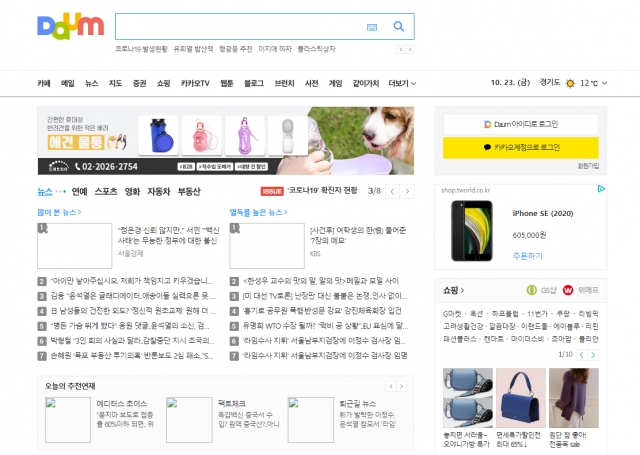Open the virtual keyboard icon in search box
The height and width of the screenshot is (455, 640).
(371, 27)
